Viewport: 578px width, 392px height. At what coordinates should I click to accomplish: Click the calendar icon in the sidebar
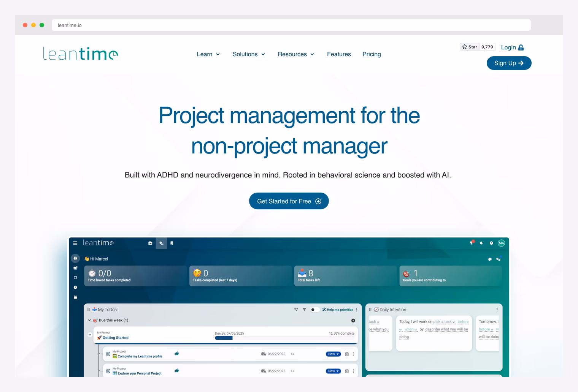pyautogui.click(x=75, y=297)
